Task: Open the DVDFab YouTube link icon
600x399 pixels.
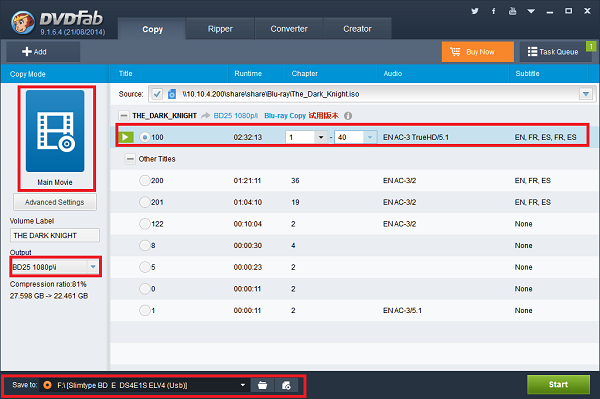Action: (512, 11)
